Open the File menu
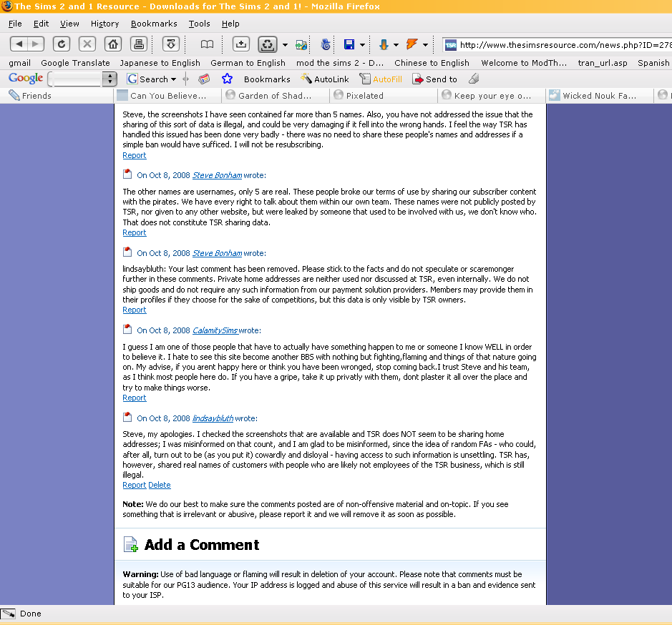672x625 pixels. (15, 24)
